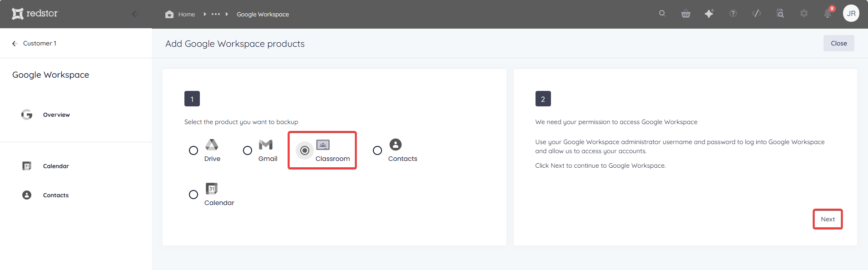Collapse the sidebar with the chevron
Screen dimensions: 868x270
click(135, 14)
